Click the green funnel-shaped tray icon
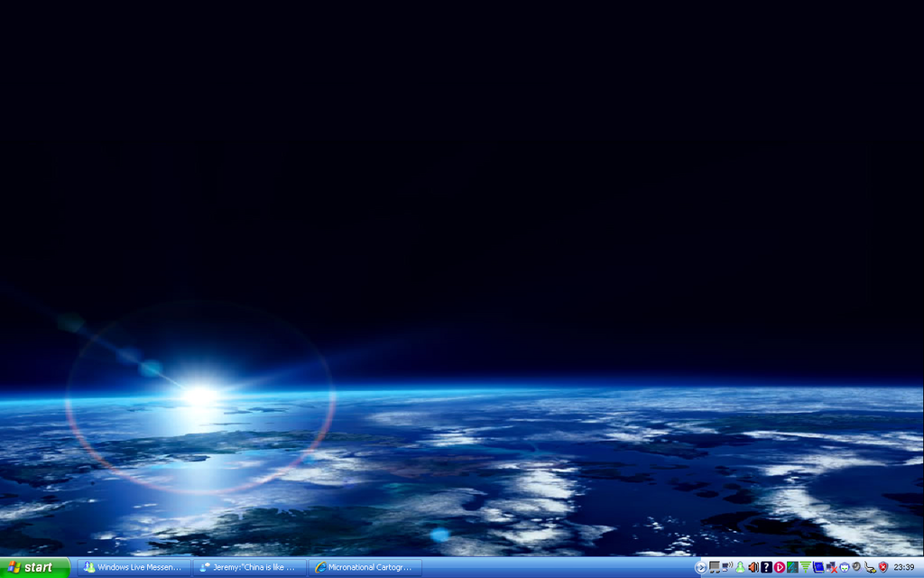 point(805,567)
